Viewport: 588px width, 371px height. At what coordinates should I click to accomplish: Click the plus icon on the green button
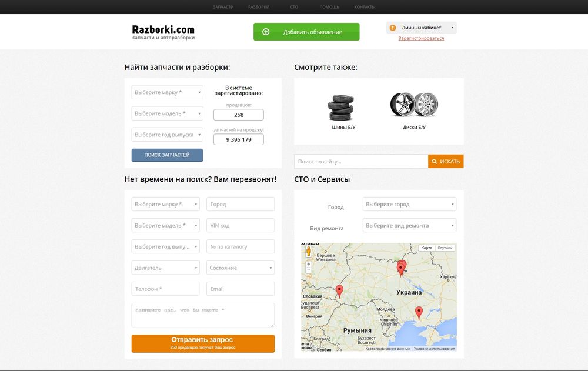(266, 32)
